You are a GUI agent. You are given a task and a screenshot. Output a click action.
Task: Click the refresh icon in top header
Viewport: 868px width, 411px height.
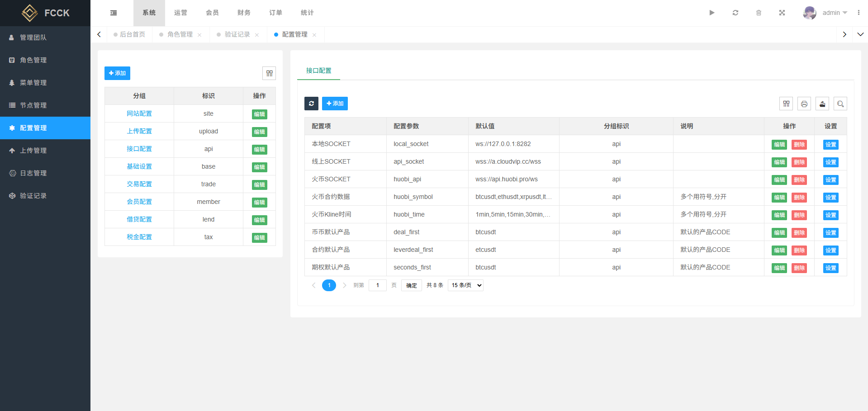735,13
